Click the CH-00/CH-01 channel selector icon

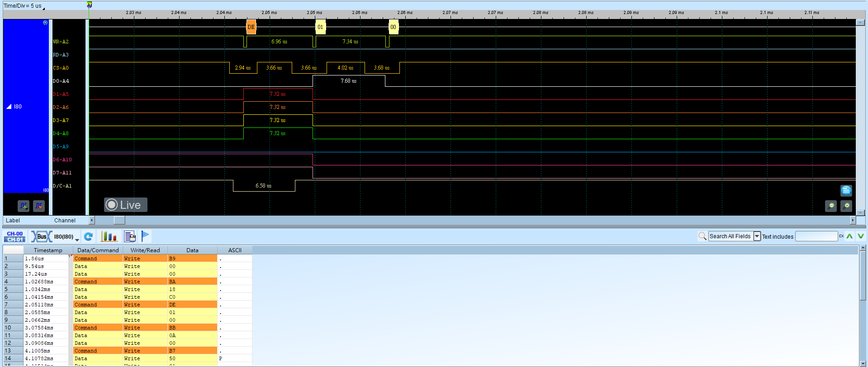click(15, 236)
